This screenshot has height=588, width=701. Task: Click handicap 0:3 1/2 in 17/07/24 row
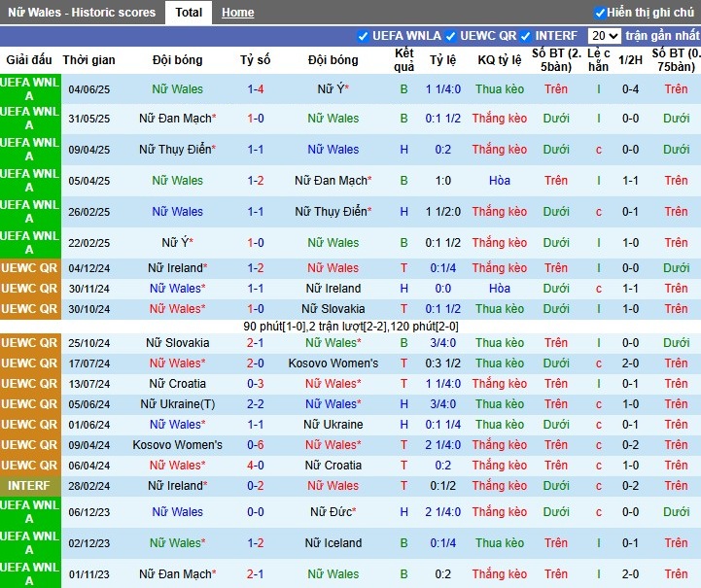[443, 363]
